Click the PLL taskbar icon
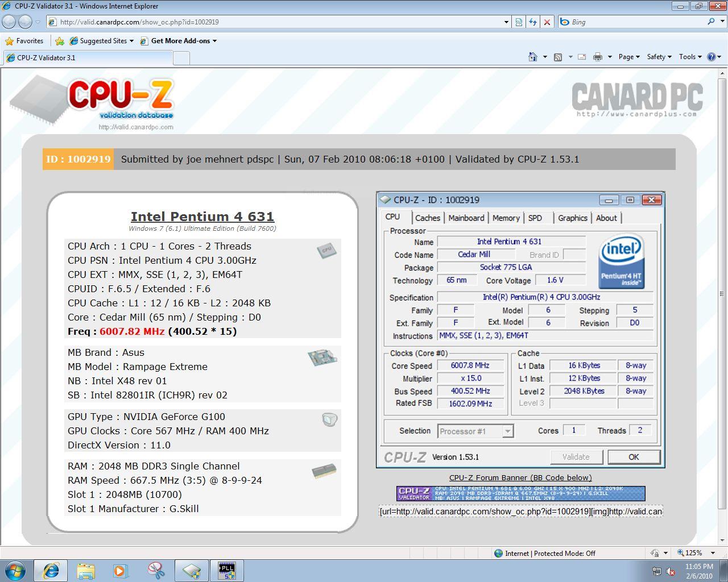728x582 pixels. [x=227, y=571]
